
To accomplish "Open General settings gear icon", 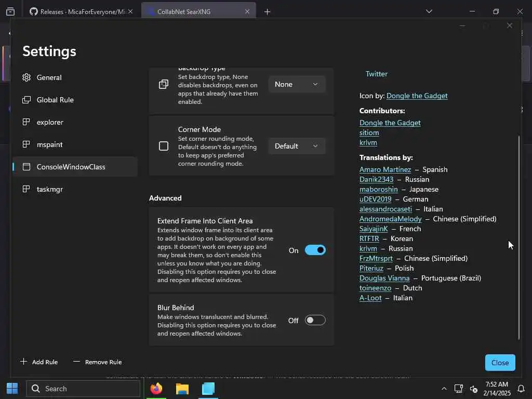I will [26, 78].
